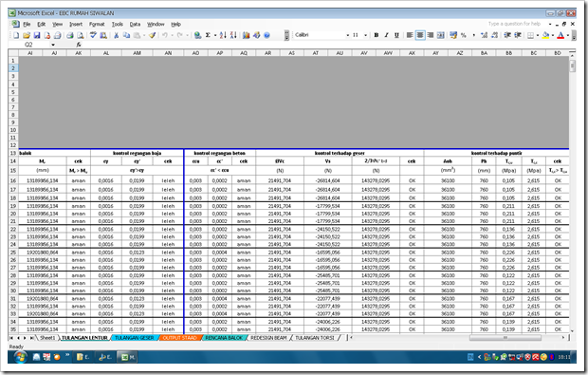The image size is (588, 375).
Task: Switch to the RENCANA BALOK sheet tab
Action: [x=224, y=338]
